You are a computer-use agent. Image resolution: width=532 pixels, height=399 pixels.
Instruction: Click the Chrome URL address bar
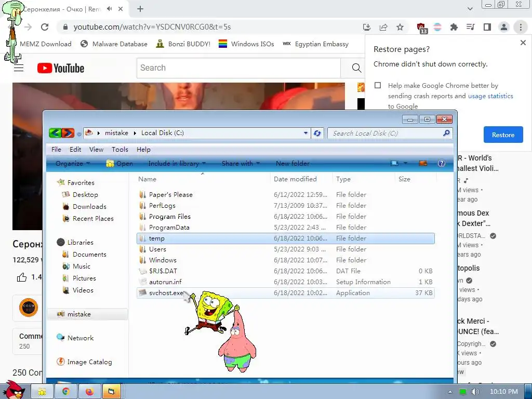coord(210,27)
